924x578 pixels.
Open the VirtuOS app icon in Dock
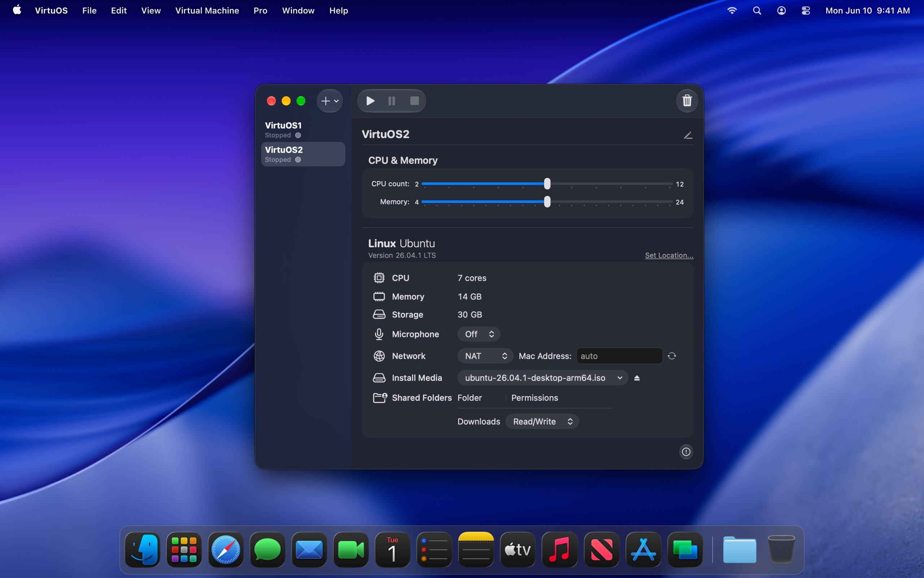pos(685,549)
